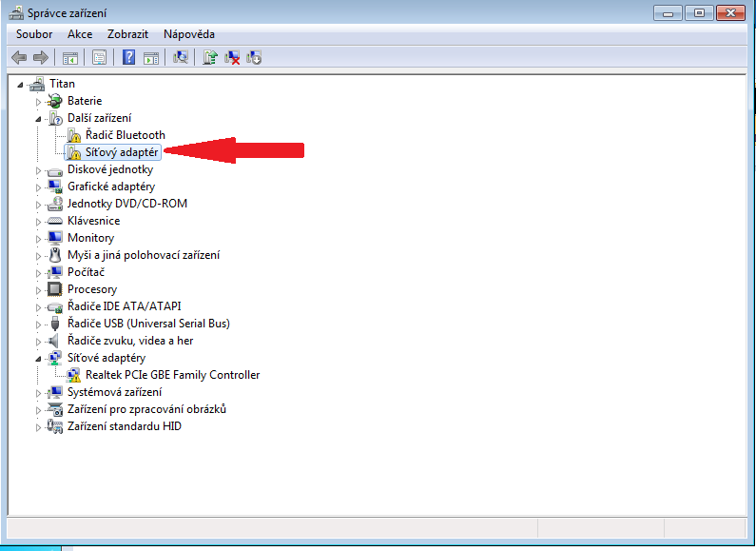Open the Zobrazit menu

coord(127,34)
